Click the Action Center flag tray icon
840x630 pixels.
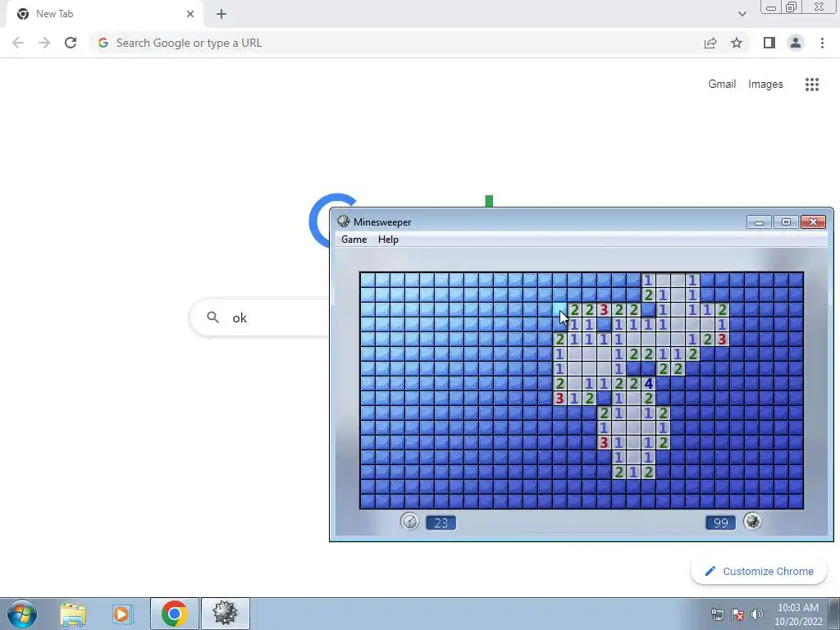(x=737, y=614)
